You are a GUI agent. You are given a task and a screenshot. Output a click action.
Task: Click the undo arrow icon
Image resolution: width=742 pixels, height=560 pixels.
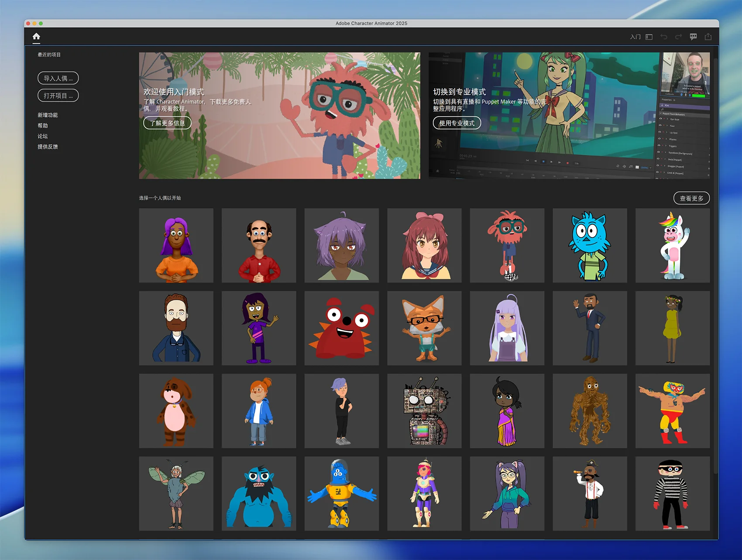pos(664,37)
